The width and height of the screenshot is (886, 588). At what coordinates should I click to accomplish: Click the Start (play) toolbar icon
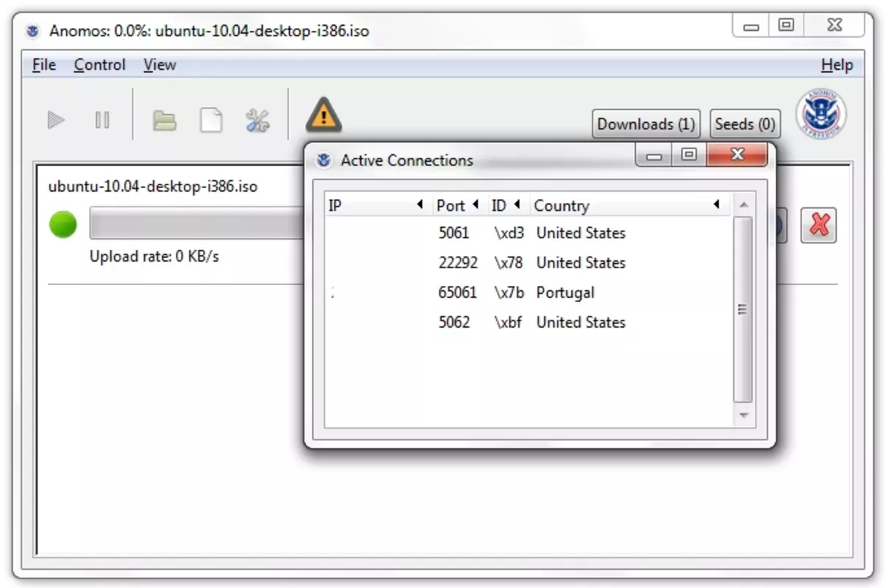(x=55, y=120)
